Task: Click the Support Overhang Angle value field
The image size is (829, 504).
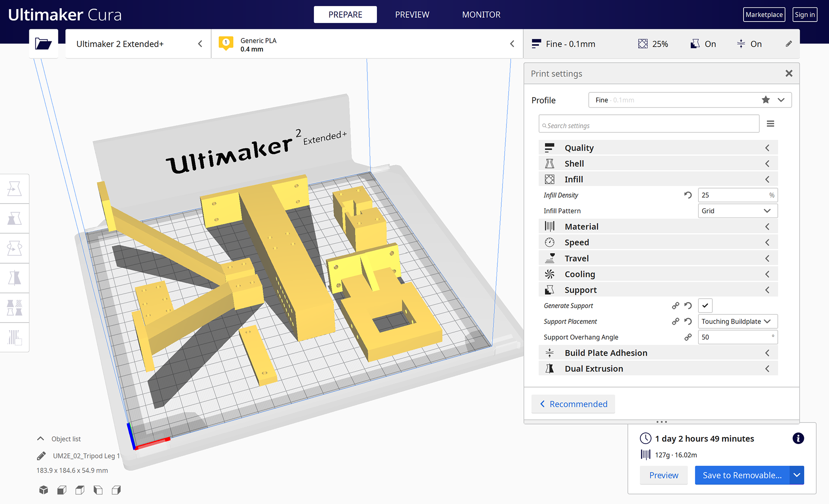Action: [x=737, y=337]
